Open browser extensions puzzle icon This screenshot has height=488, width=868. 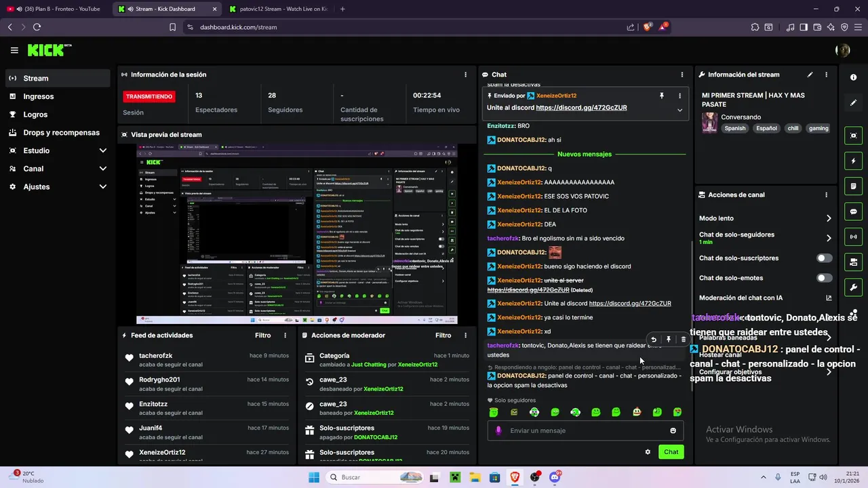755,27
